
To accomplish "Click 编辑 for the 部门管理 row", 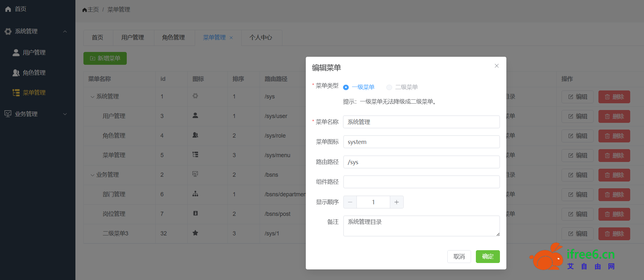I will (578, 195).
